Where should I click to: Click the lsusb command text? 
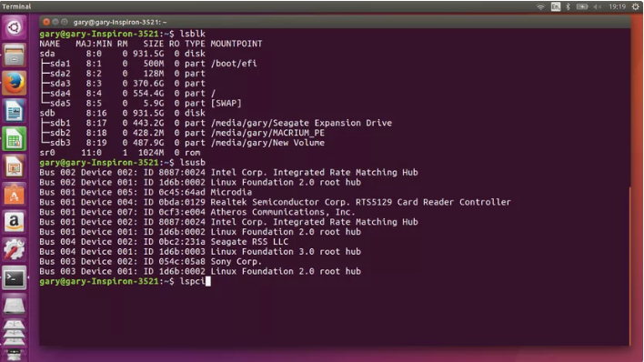tap(192, 162)
